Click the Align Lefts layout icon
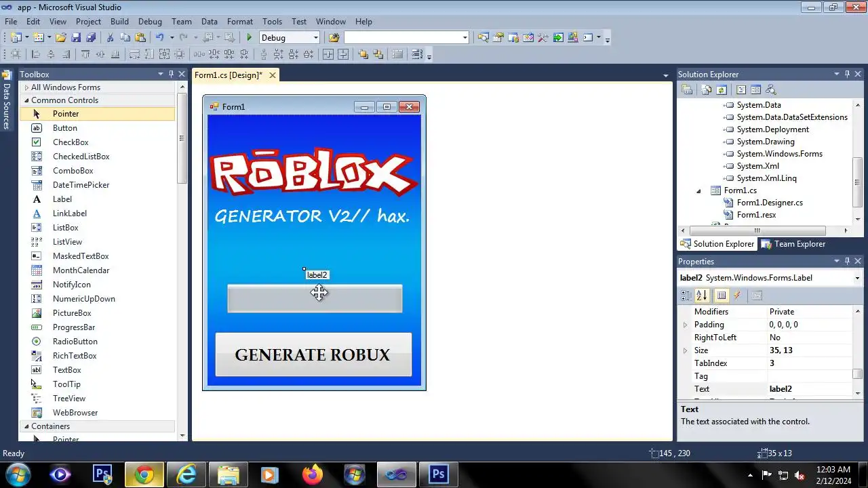The height and width of the screenshot is (488, 868). (x=36, y=54)
